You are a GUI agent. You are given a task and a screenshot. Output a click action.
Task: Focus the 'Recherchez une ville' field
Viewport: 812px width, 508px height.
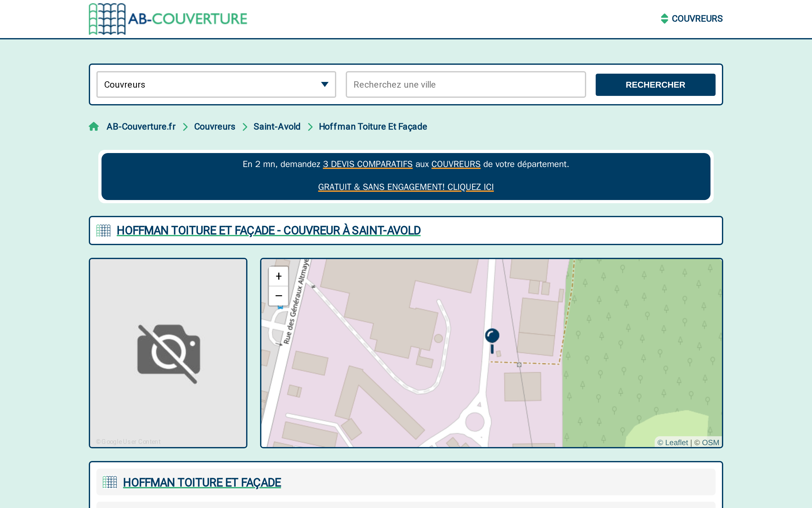coord(466,84)
